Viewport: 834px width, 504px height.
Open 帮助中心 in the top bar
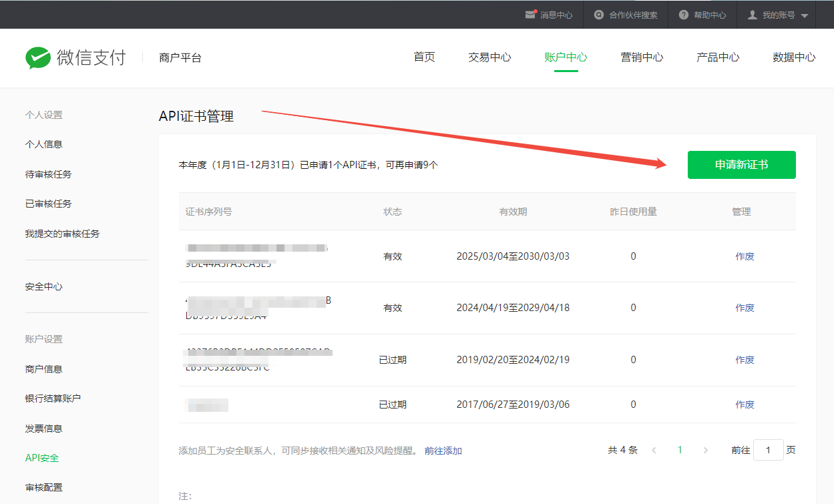coord(710,15)
